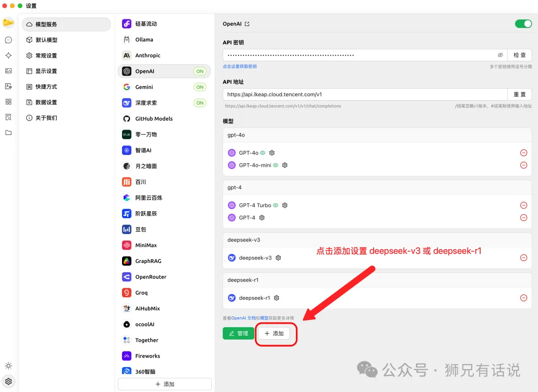Click the 添加 add model button
The width and height of the screenshot is (538, 392).
[274, 333]
